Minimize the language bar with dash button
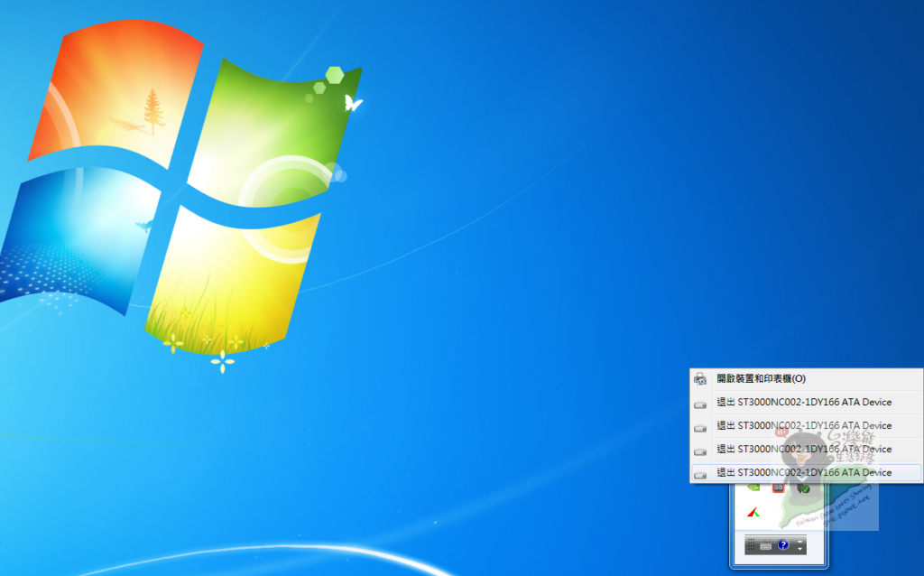Viewport: 924px width, 576px height. [799, 541]
